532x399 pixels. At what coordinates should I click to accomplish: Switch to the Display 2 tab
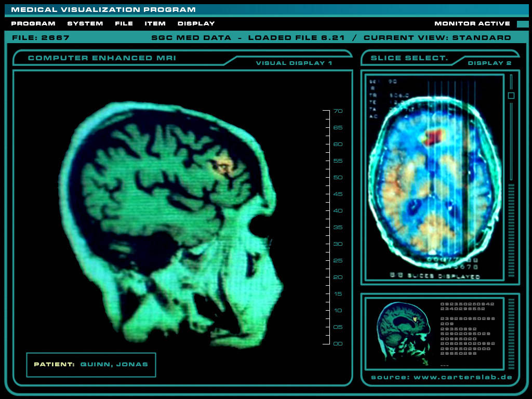489,63
